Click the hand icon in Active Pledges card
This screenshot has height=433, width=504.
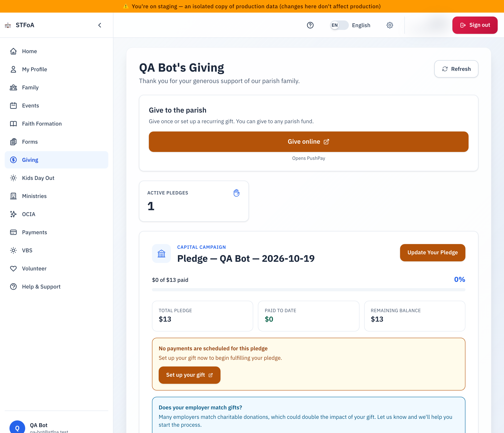point(236,193)
